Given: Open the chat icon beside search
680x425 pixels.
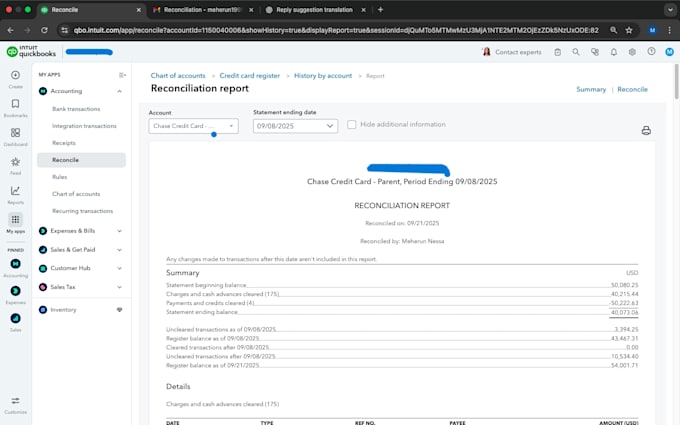Looking at the screenshot, I should click(595, 52).
